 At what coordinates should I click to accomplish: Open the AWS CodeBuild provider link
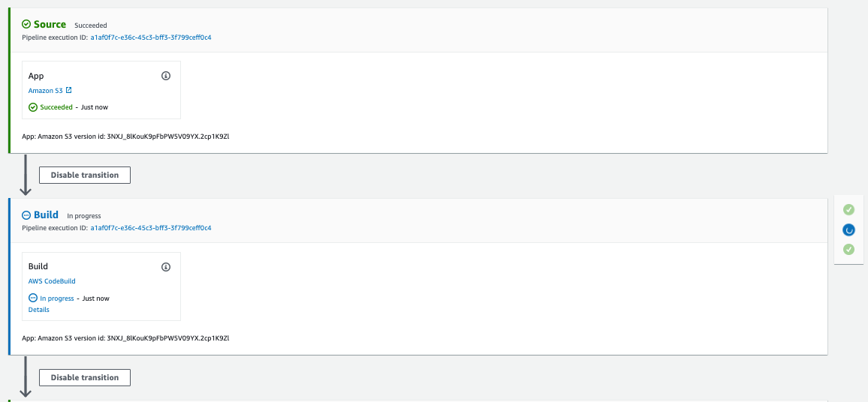point(52,281)
